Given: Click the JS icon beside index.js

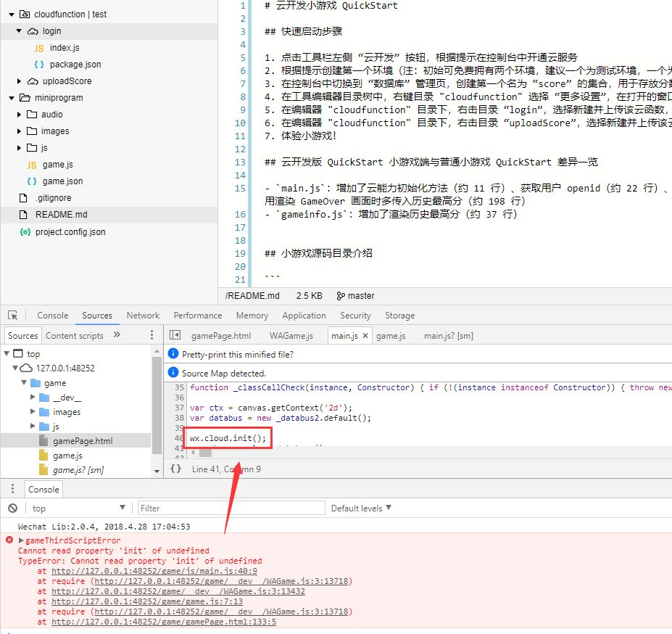Looking at the screenshot, I should click(39, 48).
